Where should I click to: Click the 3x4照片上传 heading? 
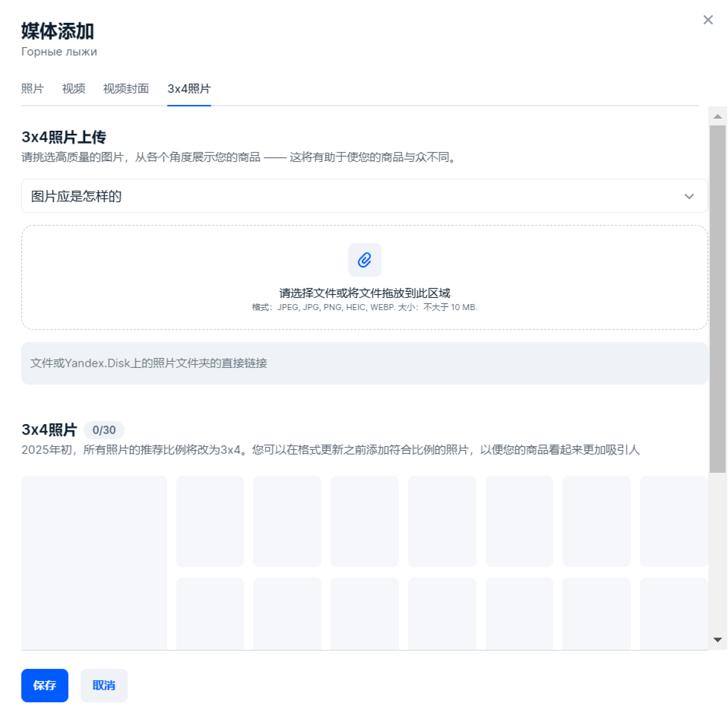click(x=64, y=137)
